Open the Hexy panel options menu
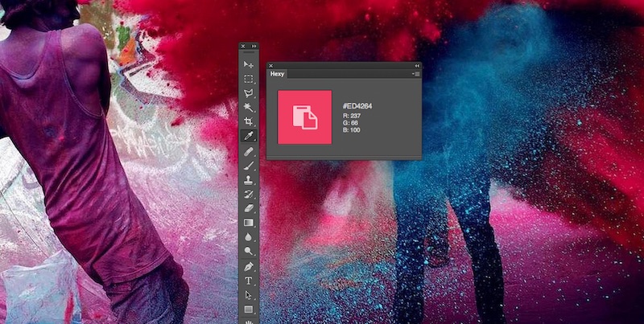This screenshot has height=324, width=644. point(415,74)
